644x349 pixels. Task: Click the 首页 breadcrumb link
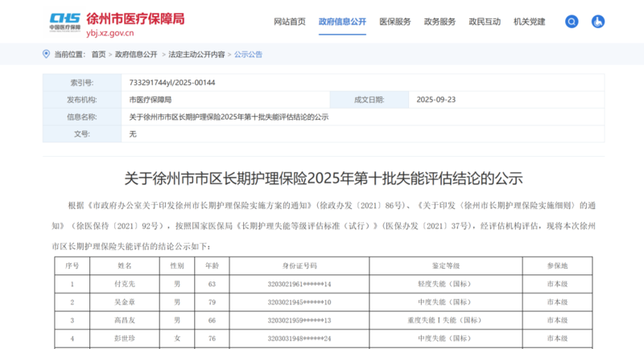[x=98, y=55]
